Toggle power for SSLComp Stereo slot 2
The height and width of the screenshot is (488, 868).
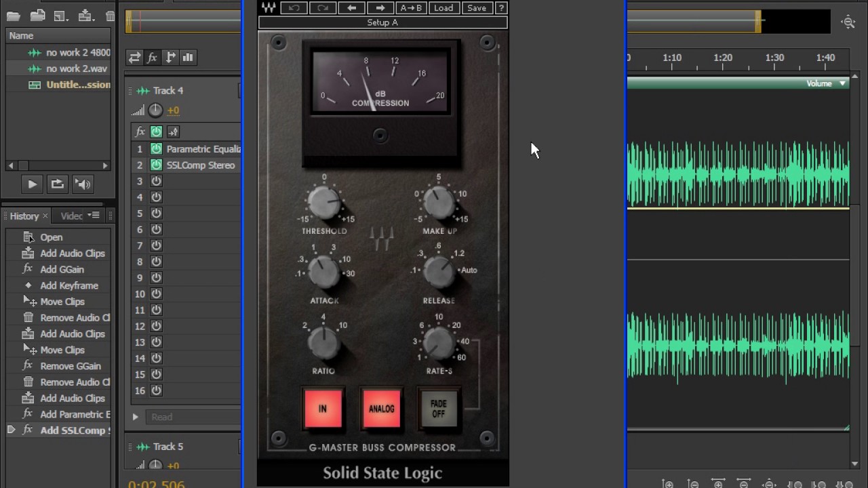coord(157,165)
